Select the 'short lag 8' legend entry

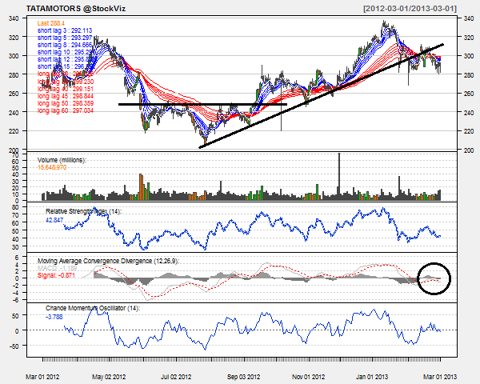(x=65, y=45)
